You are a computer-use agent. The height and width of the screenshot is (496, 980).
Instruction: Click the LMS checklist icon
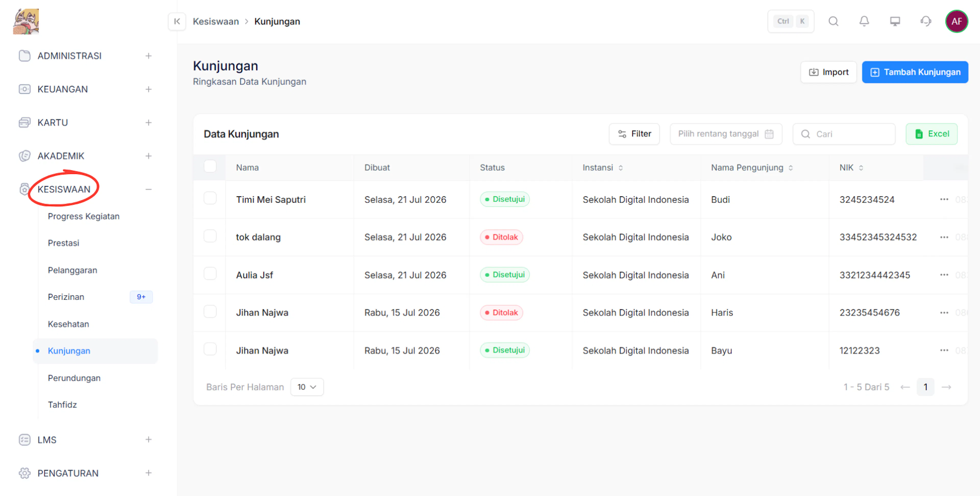click(x=24, y=440)
